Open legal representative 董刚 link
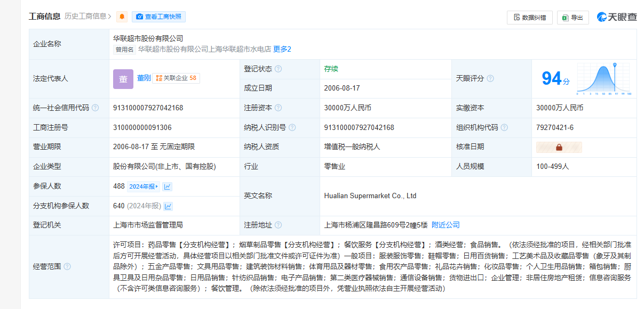Image resolution: width=644 pixels, height=309 pixels. [x=143, y=78]
